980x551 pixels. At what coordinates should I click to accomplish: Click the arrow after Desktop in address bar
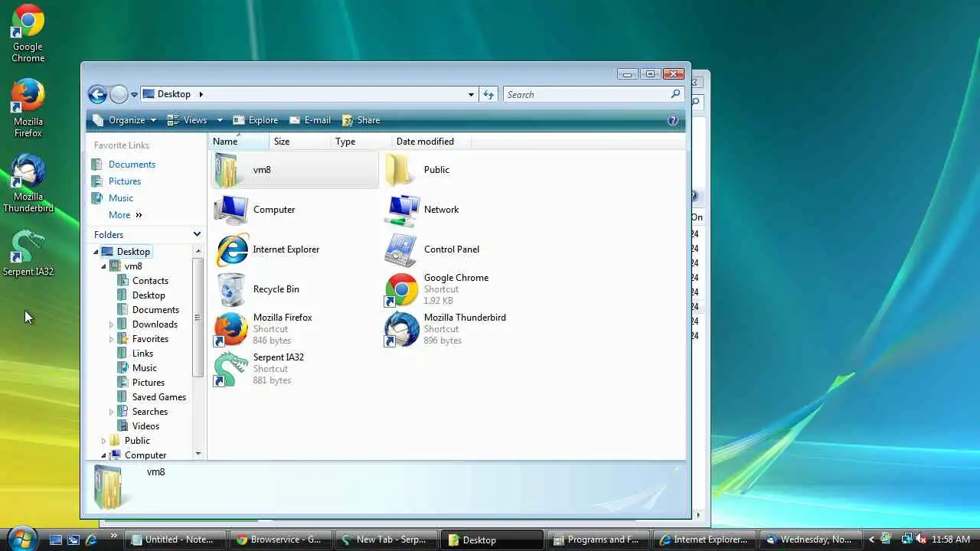[x=201, y=94]
